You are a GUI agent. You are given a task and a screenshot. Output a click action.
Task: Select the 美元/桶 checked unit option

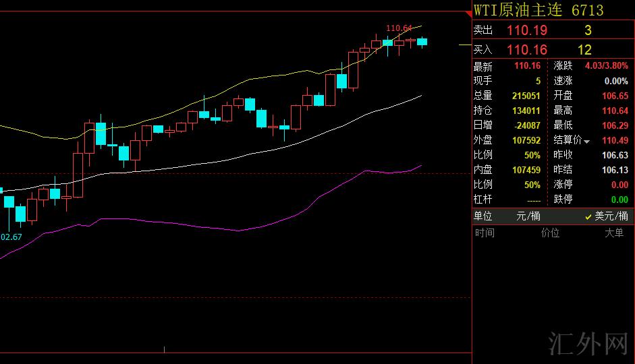coord(606,216)
